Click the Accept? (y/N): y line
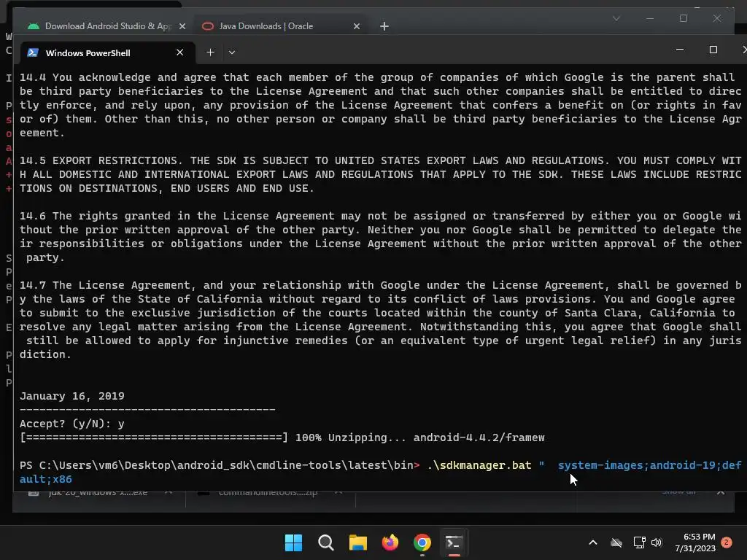Viewport: 747px width, 560px height. pyautogui.click(x=72, y=424)
